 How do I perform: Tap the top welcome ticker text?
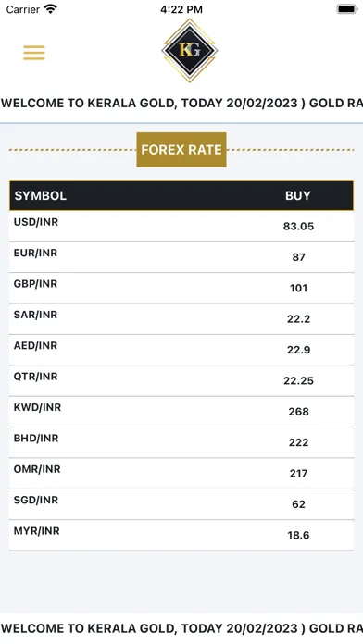coord(181,103)
